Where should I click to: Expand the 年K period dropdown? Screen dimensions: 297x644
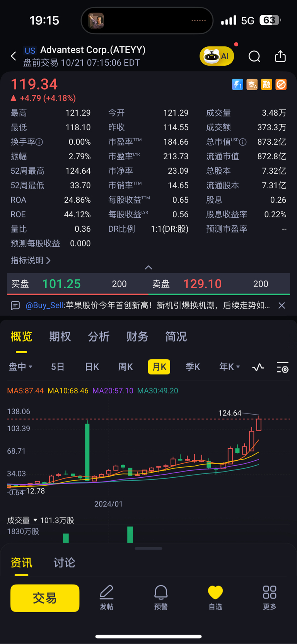coord(230,367)
